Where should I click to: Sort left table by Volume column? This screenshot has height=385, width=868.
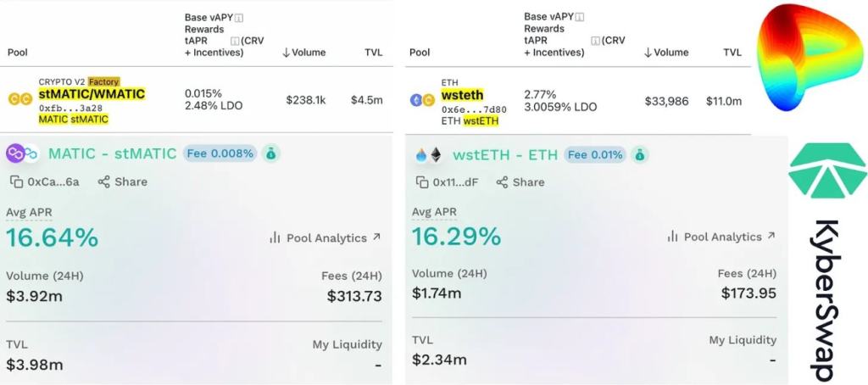pyautogui.click(x=303, y=53)
